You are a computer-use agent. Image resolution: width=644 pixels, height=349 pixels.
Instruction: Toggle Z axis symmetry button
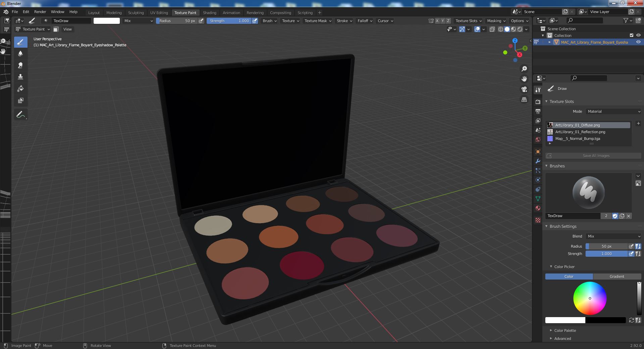(x=448, y=21)
